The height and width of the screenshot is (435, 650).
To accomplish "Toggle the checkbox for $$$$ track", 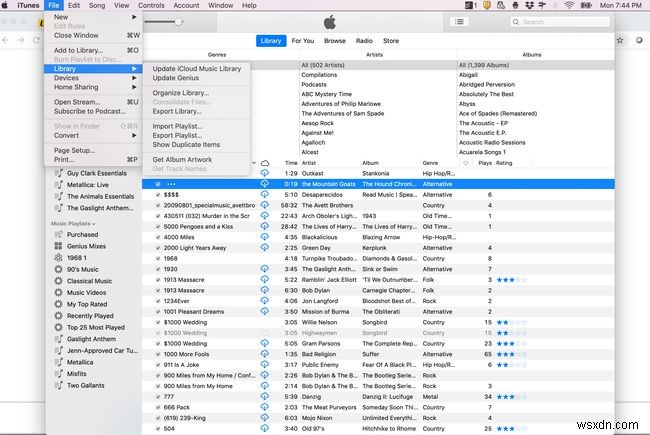I will (158, 194).
